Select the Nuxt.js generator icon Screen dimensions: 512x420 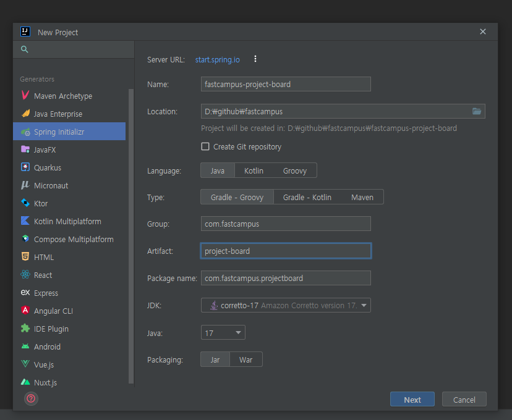tap(25, 382)
